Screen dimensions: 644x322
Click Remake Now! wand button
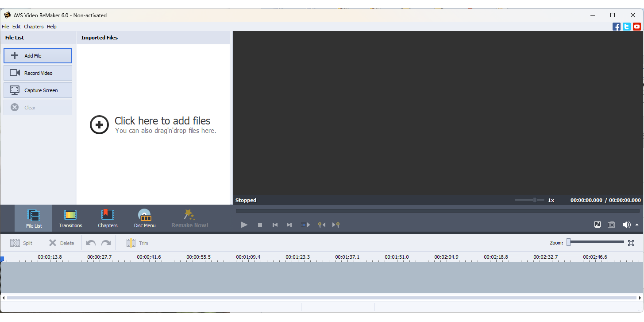[x=190, y=218]
